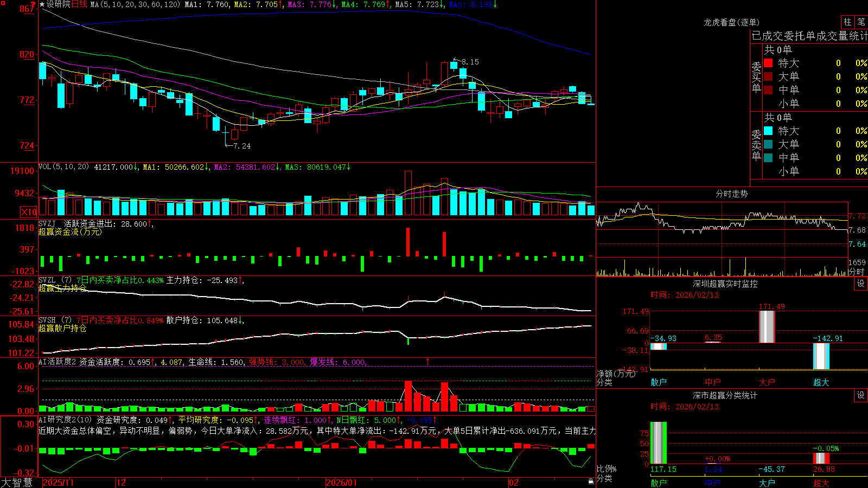Click the bright red 特大 buy-order swatch
The height and width of the screenshot is (488, 868).
(x=768, y=63)
